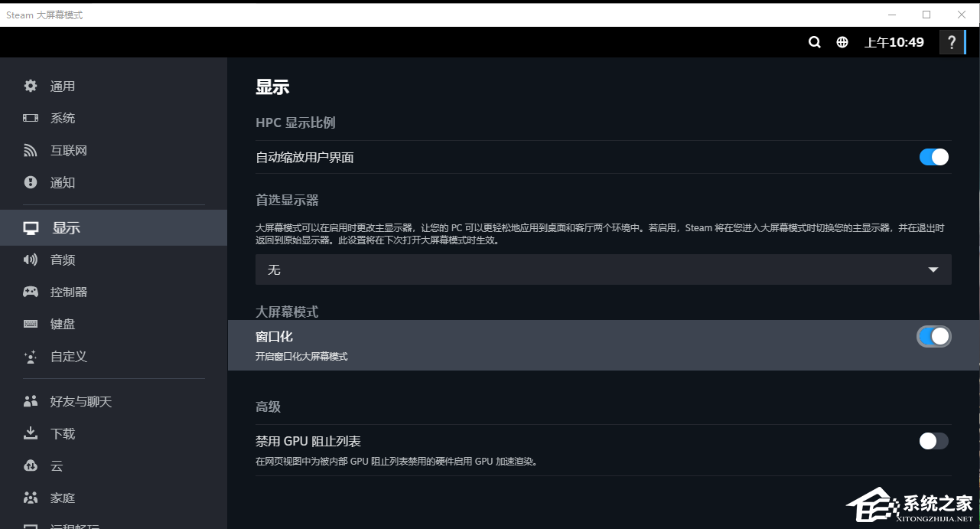Viewport: 980px width, 529px height.
Task: Close the Steam 大屏幕模式 window
Action: coord(962,15)
